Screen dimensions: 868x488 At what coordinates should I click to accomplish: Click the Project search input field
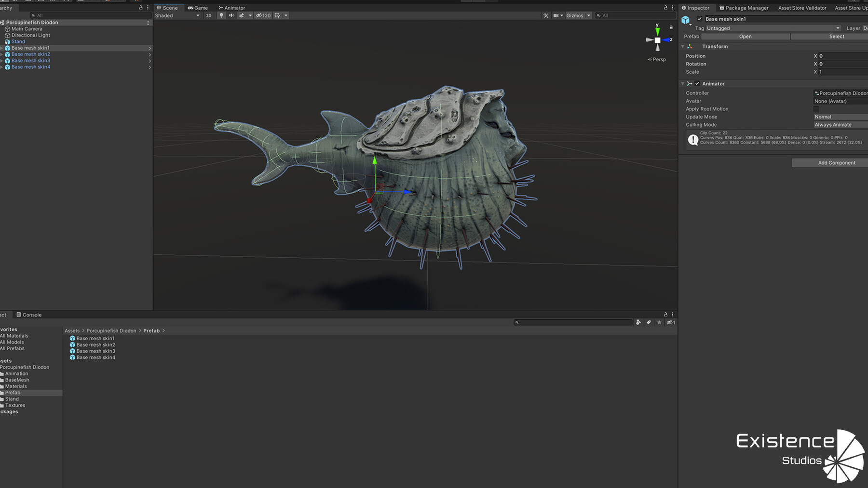point(574,322)
